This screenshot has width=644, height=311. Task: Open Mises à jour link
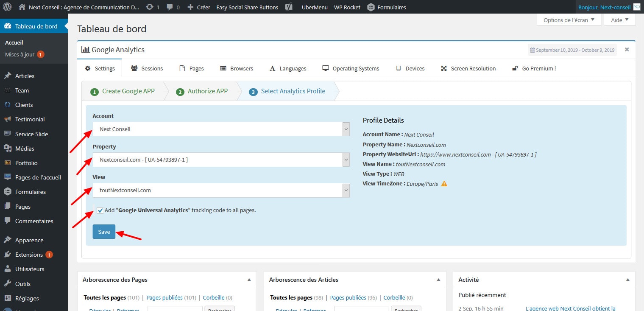tap(25, 54)
